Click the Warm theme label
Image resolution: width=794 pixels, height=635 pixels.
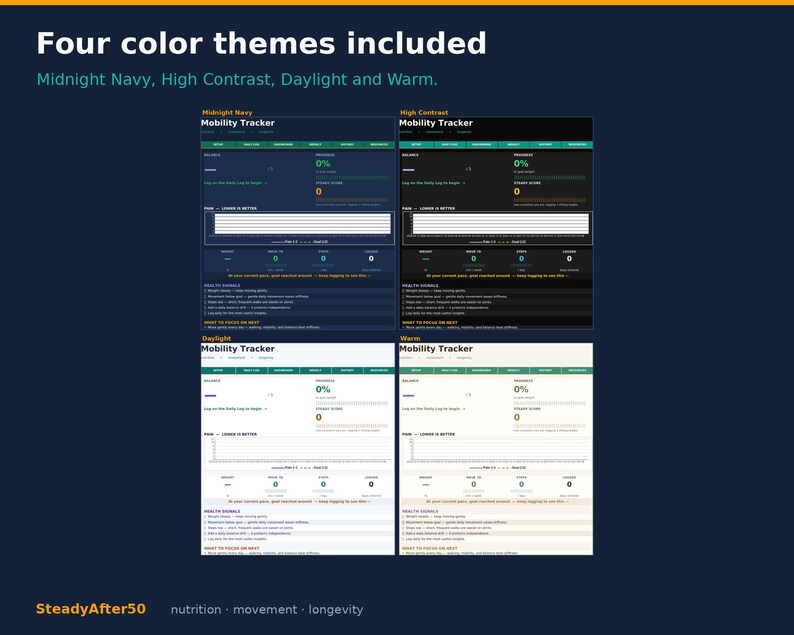click(410, 338)
